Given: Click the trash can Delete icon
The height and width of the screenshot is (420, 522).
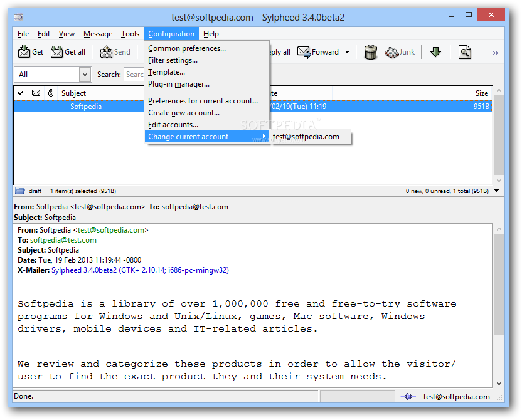Looking at the screenshot, I should pyautogui.click(x=371, y=52).
